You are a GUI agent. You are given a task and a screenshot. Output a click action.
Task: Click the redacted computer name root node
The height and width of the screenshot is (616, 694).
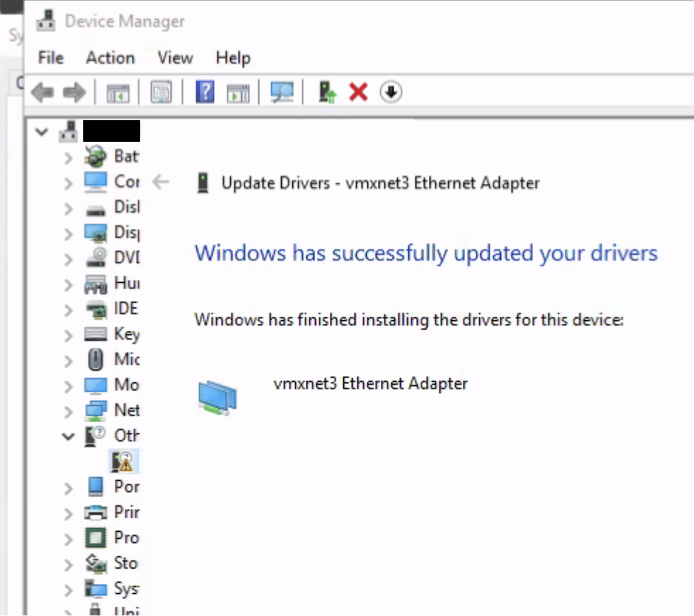click(x=111, y=131)
